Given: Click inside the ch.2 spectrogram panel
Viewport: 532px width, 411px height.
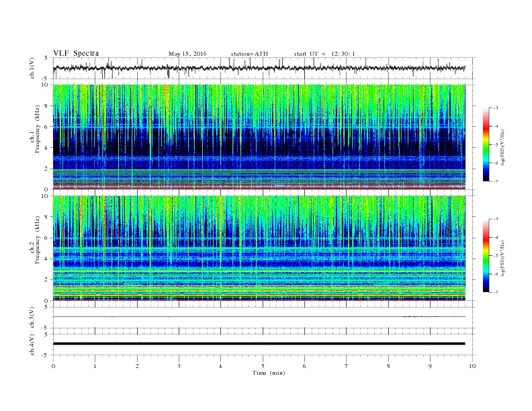Looking at the screenshot, I should (259, 248).
